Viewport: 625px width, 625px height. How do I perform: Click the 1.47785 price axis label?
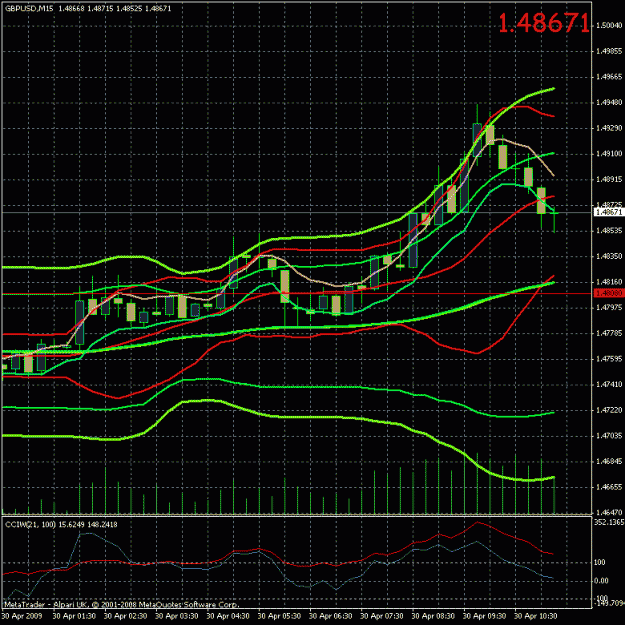pyautogui.click(x=609, y=333)
